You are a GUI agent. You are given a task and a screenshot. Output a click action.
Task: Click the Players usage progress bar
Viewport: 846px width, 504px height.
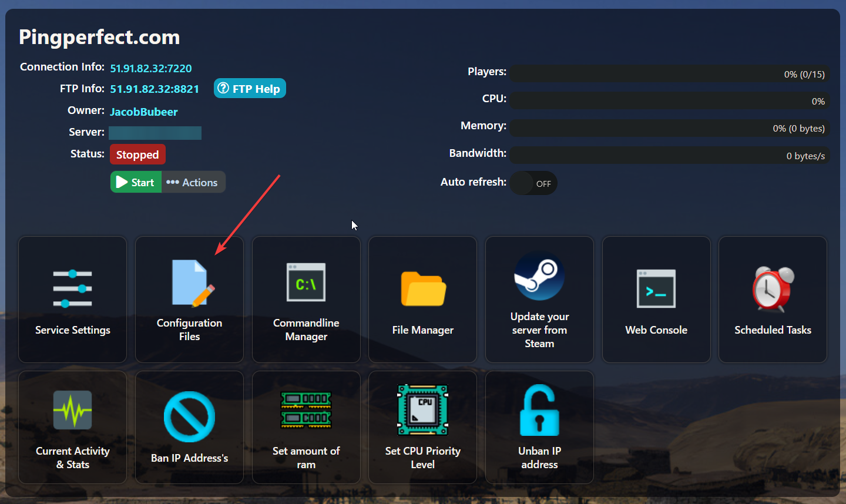(669, 74)
